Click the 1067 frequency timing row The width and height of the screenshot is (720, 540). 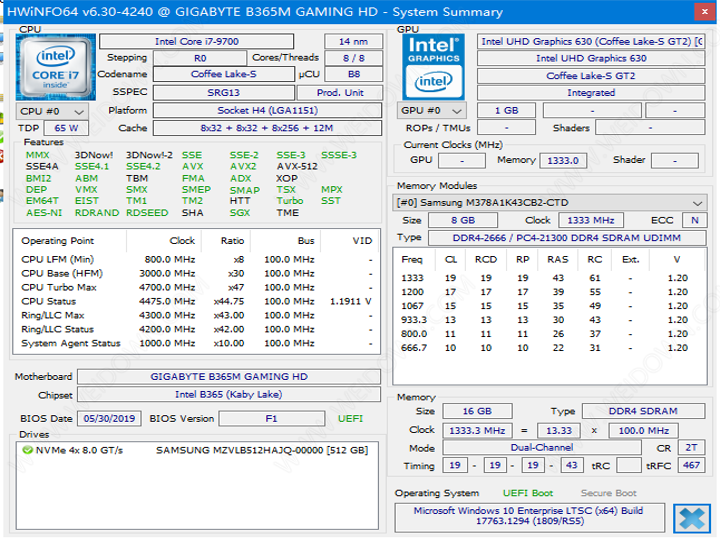point(549,306)
